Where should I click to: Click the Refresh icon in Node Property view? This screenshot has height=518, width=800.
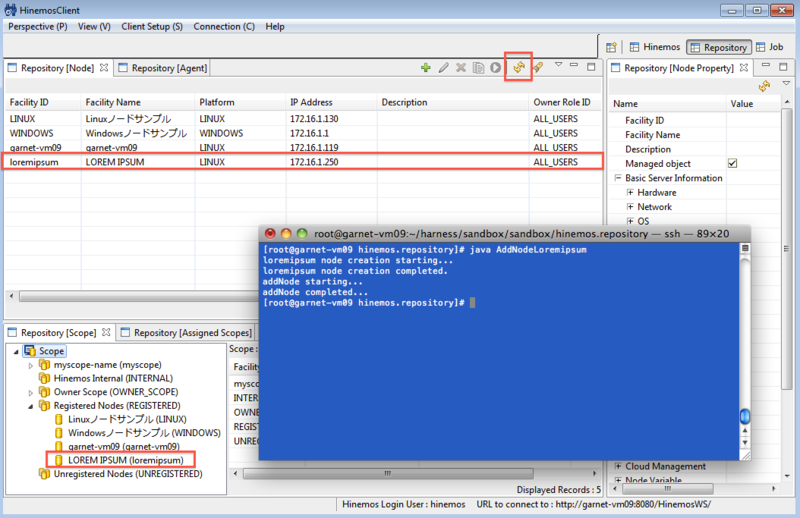[x=764, y=86]
